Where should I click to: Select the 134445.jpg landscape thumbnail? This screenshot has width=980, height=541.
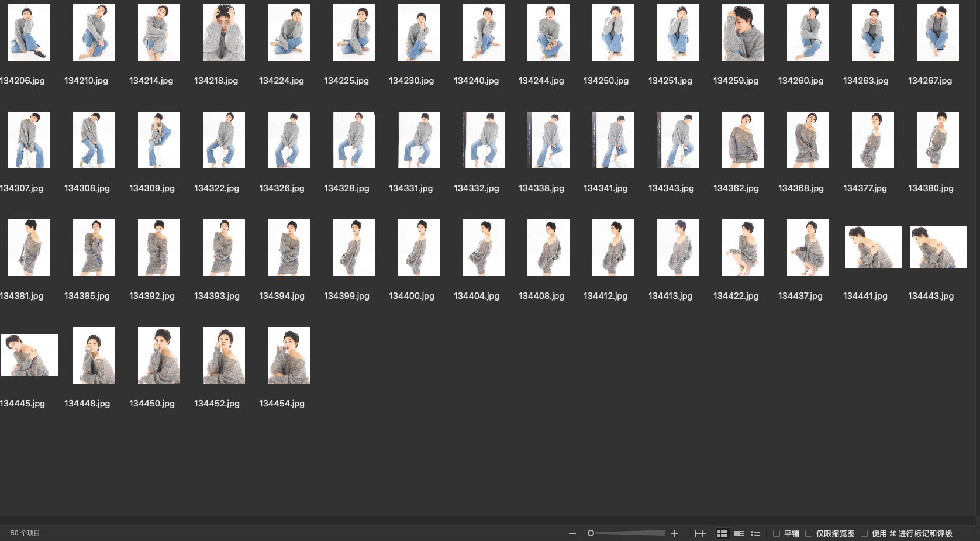coord(29,355)
